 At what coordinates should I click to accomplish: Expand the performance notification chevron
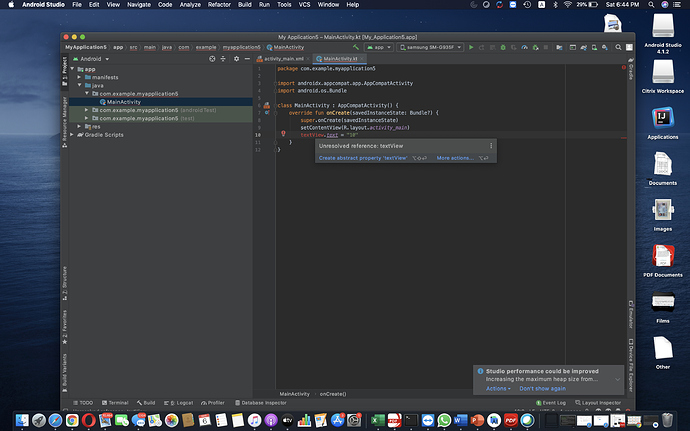(x=617, y=379)
